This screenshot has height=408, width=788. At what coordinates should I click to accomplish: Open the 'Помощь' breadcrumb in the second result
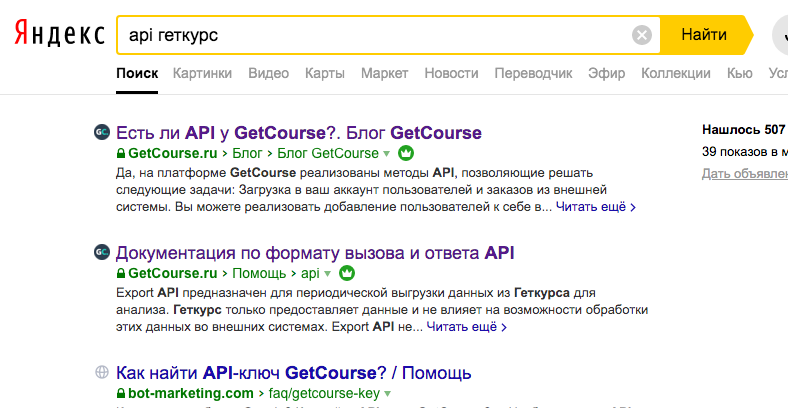click(x=259, y=273)
